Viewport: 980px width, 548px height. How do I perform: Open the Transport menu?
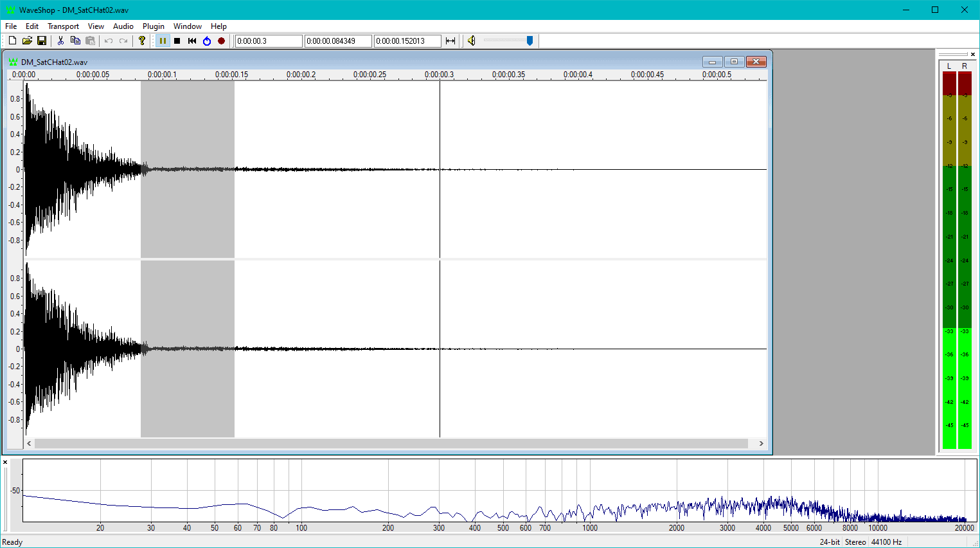point(63,26)
